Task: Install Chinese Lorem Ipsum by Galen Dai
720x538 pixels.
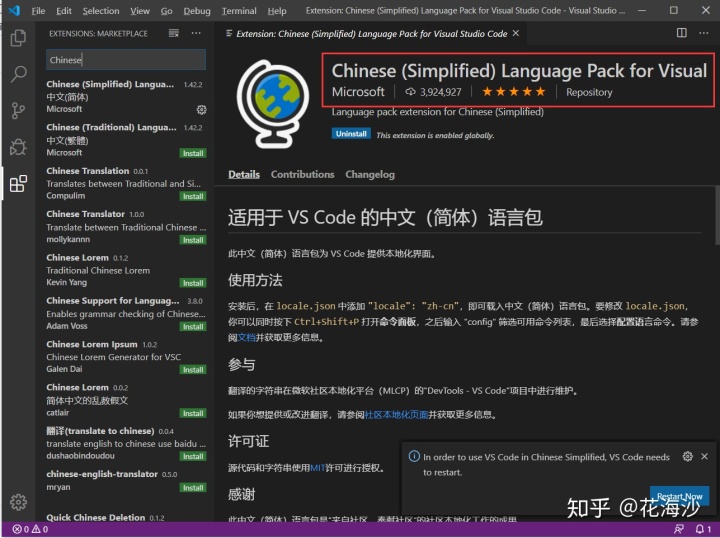Action: click(193, 370)
